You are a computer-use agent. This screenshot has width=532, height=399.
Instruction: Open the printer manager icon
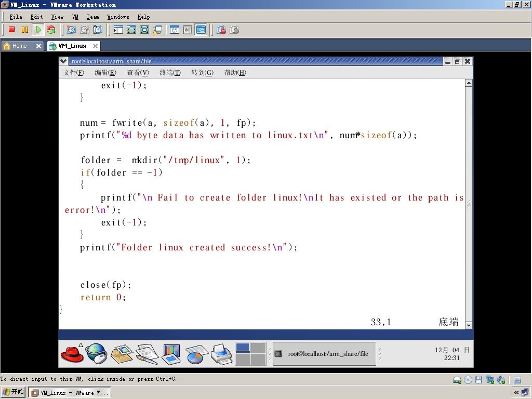click(221, 354)
